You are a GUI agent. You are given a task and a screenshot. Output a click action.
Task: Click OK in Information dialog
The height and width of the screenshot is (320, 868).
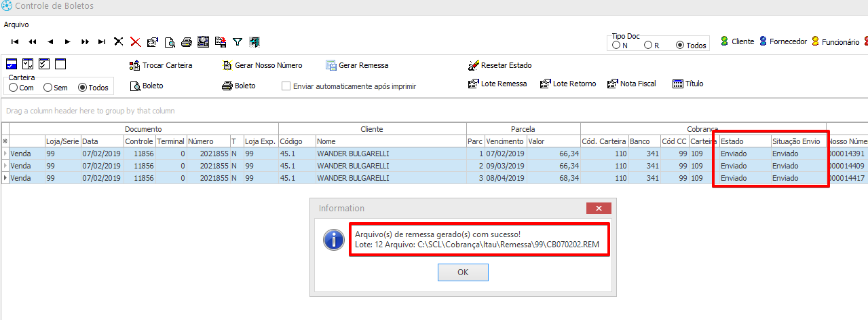click(463, 272)
